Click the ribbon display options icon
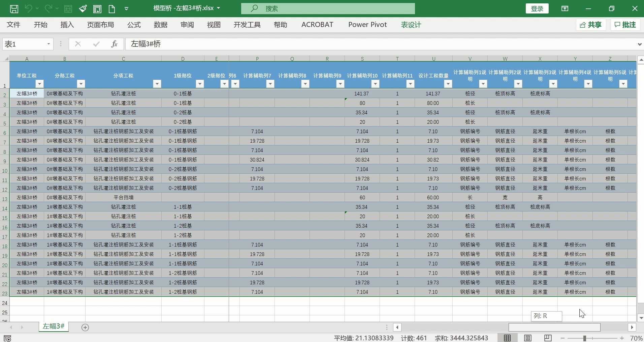 565,9
